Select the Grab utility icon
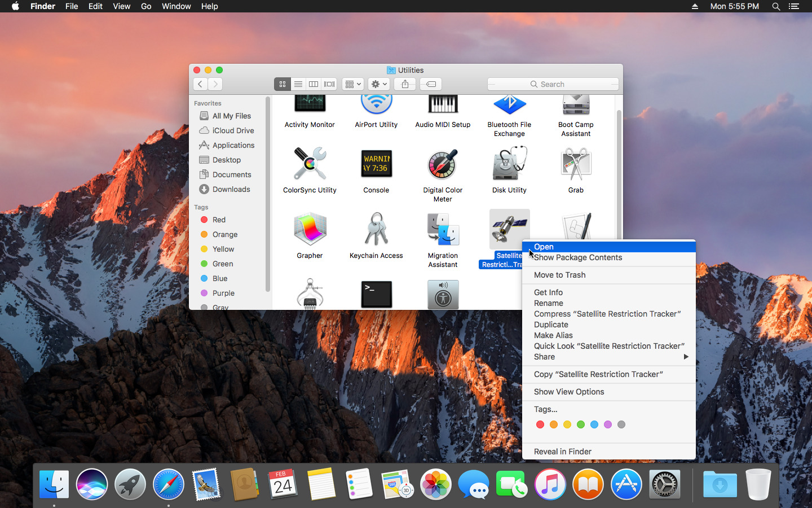 point(576,164)
